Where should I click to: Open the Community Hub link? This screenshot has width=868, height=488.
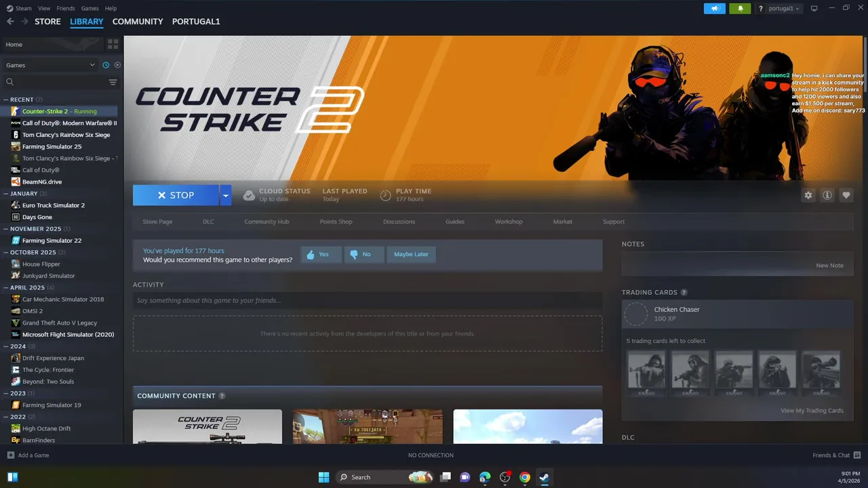(x=267, y=222)
